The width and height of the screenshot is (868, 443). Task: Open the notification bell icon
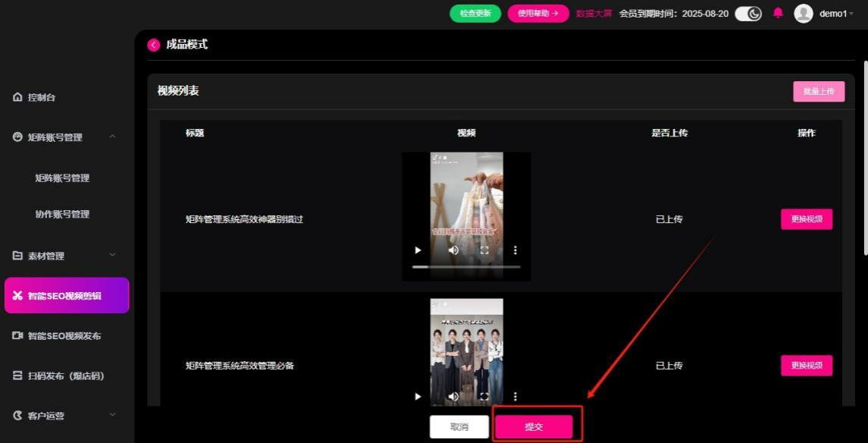778,13
